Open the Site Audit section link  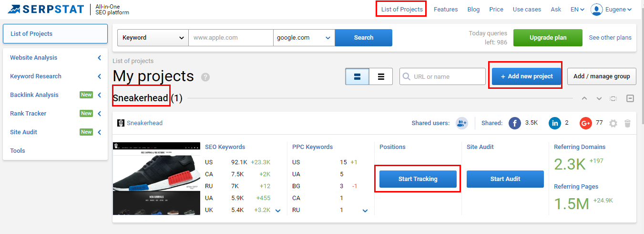[480, 147]
